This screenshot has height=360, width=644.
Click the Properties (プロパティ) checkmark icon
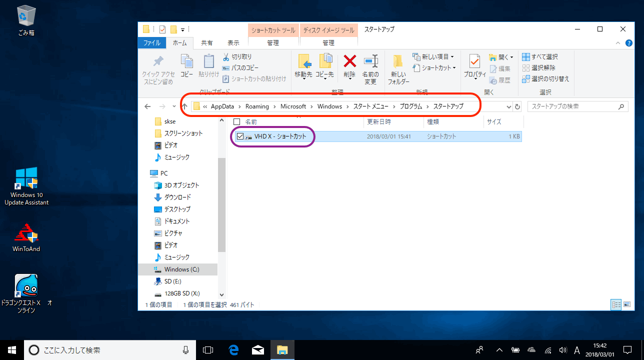pos(474,62)
